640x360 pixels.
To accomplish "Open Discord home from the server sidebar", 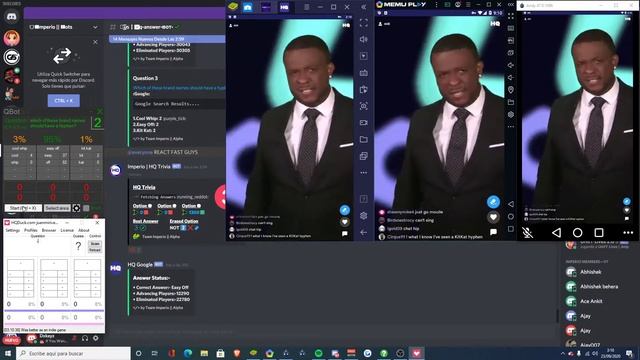I will pyautogui.click(x=11, y=16).
